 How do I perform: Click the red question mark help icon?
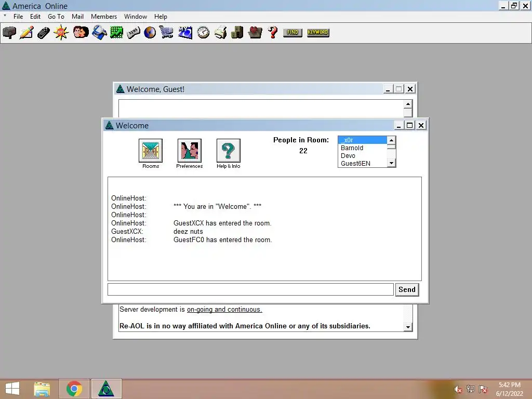tap(273, 33)
